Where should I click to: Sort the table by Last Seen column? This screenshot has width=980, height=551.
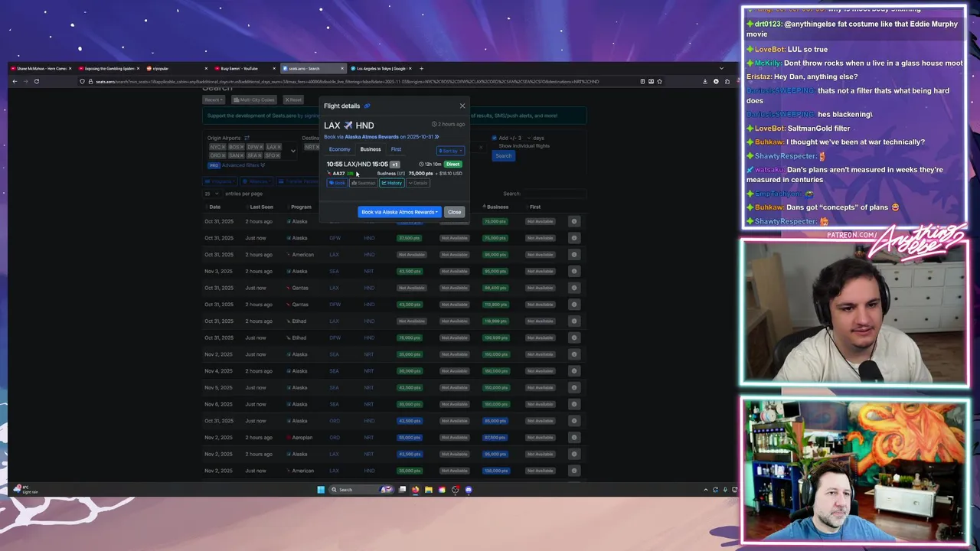tap(261, 207)
